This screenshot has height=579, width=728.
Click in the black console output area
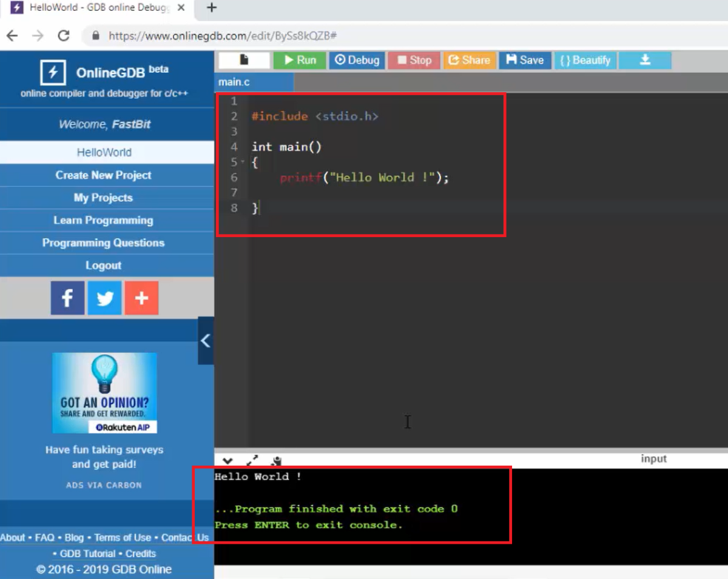click(x=471, y=515)
